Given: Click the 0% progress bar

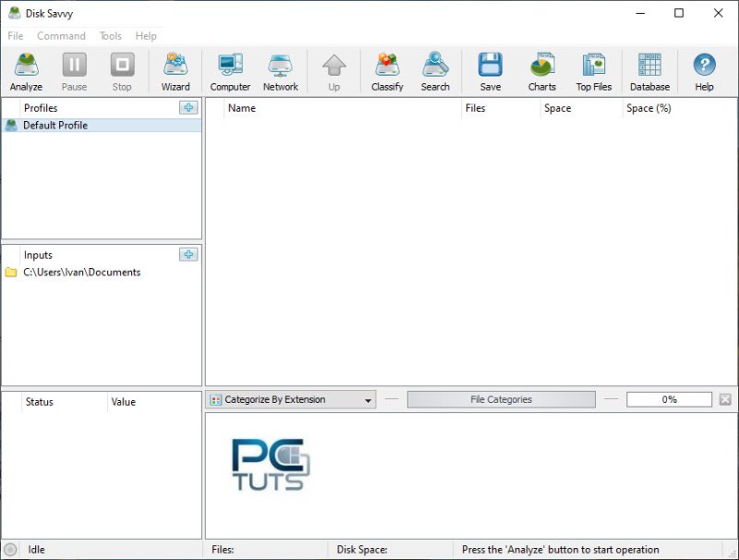Looking at the screenshot, I should point(669,400).
